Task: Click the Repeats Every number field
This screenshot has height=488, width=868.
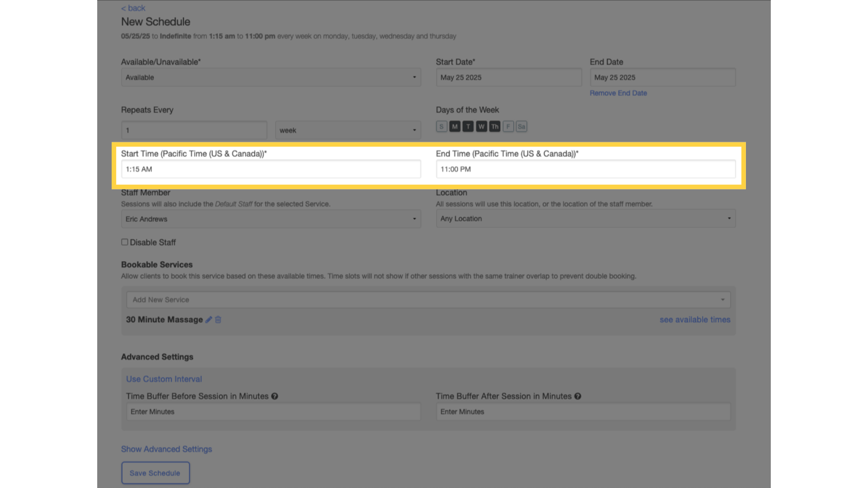Action: 194,130
